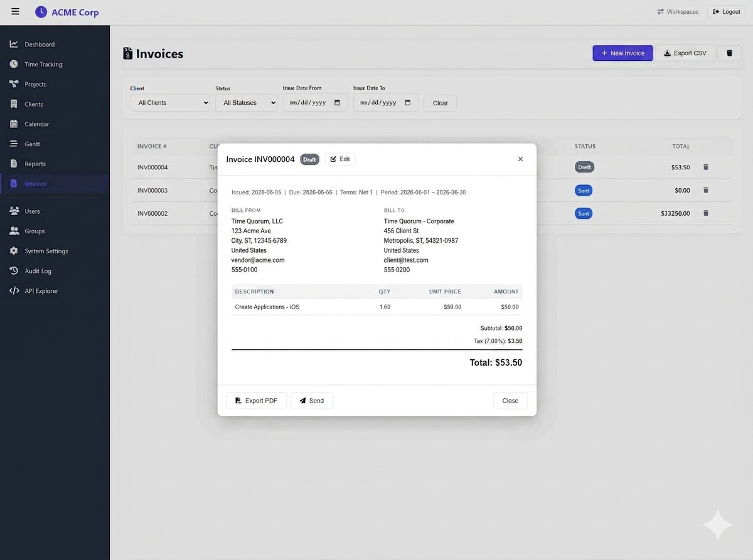Click the Groups sidebar icon
The height and width of the screenshot is (560, 753).
click(14, 231)
